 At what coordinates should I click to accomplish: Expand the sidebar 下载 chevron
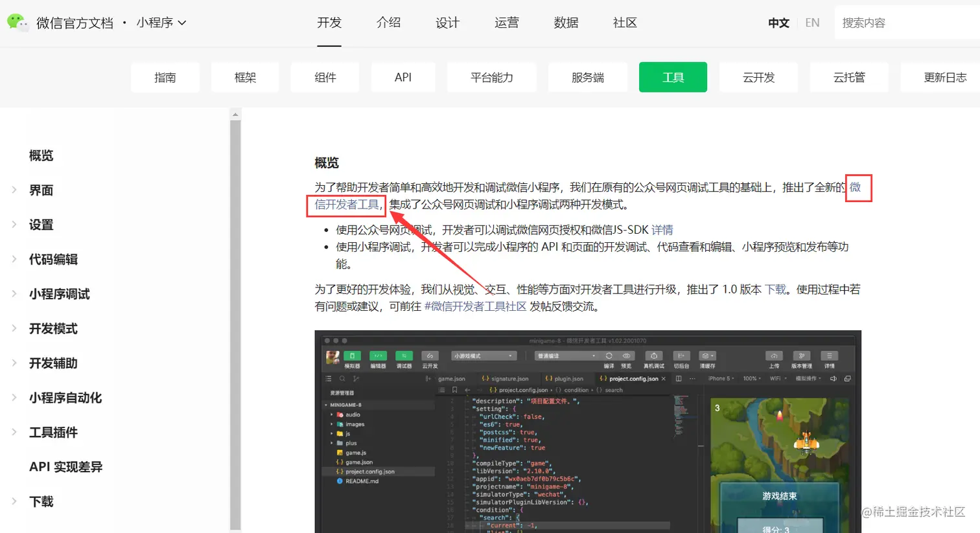tap(14, 501)
